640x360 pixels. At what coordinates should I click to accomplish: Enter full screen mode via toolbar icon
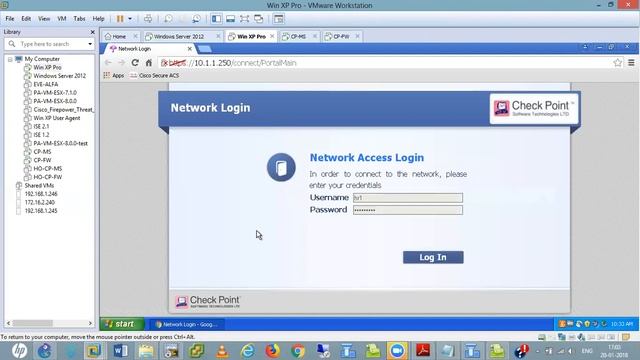coord(244,19)
